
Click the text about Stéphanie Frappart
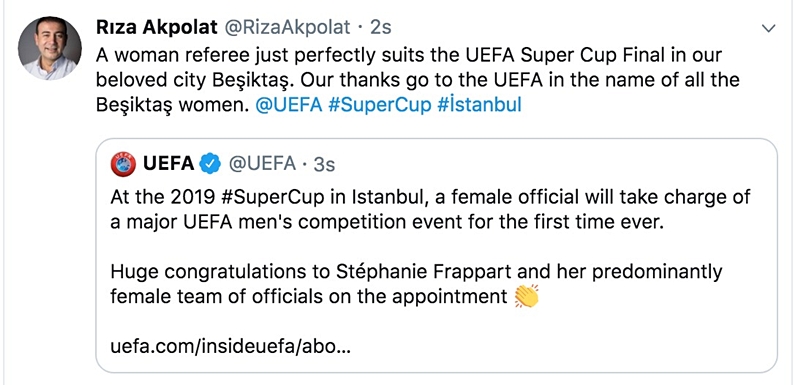pos(416,284)
